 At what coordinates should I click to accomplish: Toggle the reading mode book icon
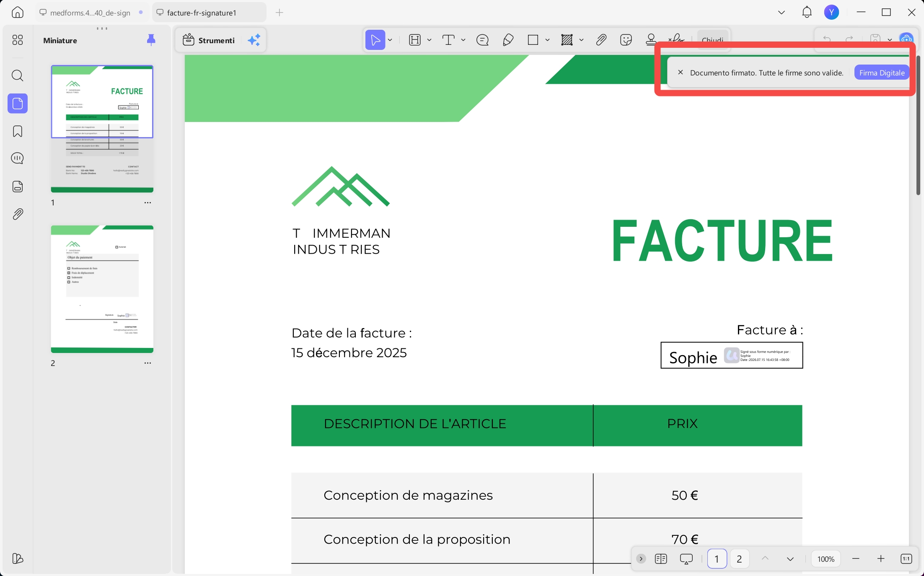click(x=661, y=559)
